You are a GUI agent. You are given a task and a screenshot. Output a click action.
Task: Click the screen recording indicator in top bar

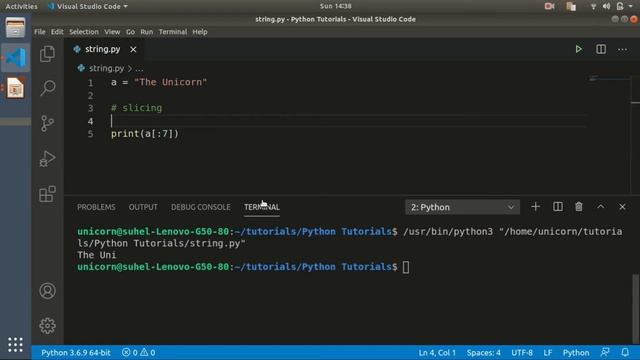[549, 6]
